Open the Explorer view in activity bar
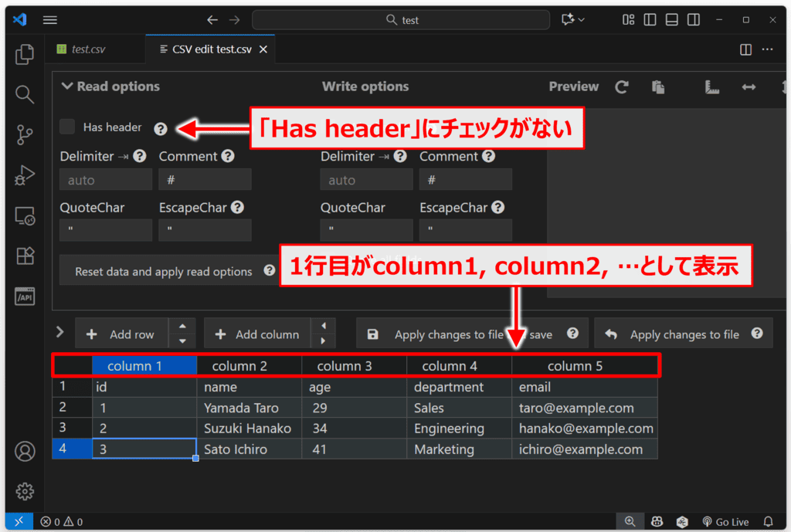Image resolution: width=791 pixels, height=532 pixels. pos(25,54)
